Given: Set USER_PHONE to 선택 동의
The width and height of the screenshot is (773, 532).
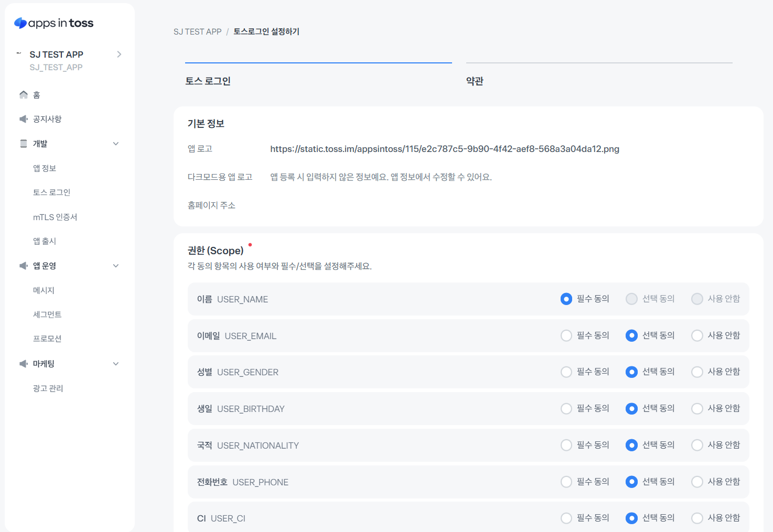Looking at the screenshot, I should point(632,482).
